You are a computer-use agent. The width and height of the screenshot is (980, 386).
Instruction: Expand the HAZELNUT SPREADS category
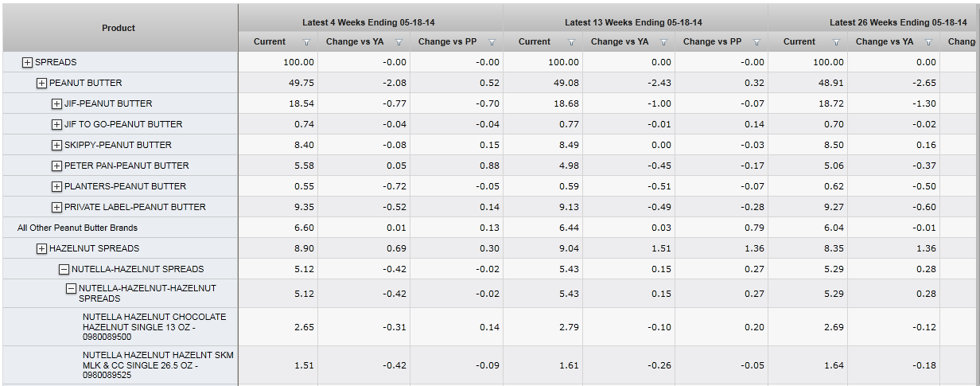pyautogui.click(x=41, y=248)
